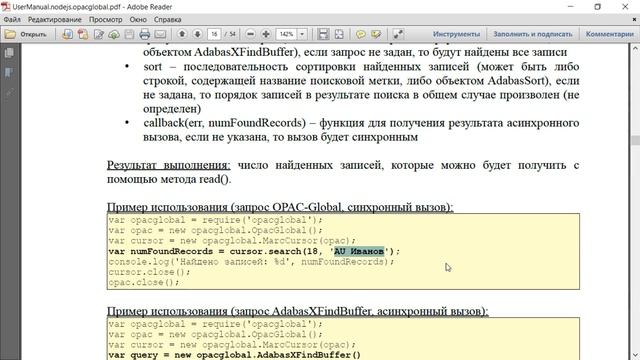Viewport: 640px width, 360px height.
Task: Open the zoom percentage dropdown arrow
Action: coord(302,34)
